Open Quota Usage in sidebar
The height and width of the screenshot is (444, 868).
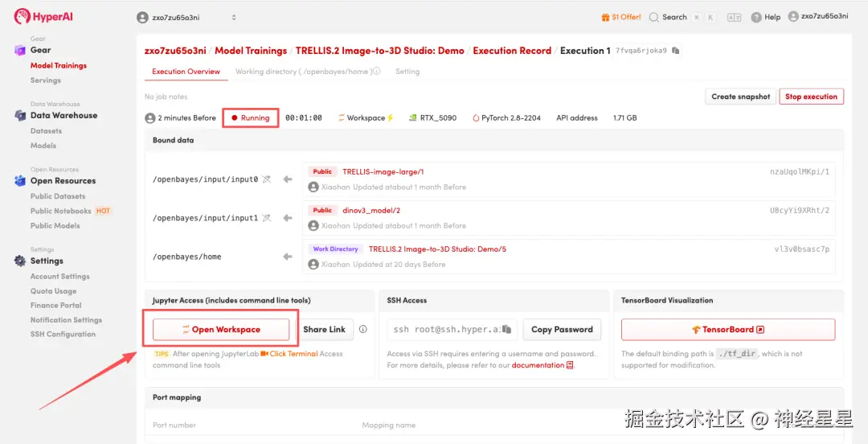pos(54,291)
